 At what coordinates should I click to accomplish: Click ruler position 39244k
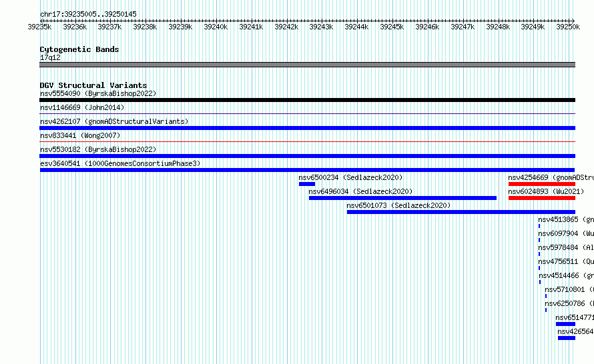pyautogui.click(x=356, y=27)
